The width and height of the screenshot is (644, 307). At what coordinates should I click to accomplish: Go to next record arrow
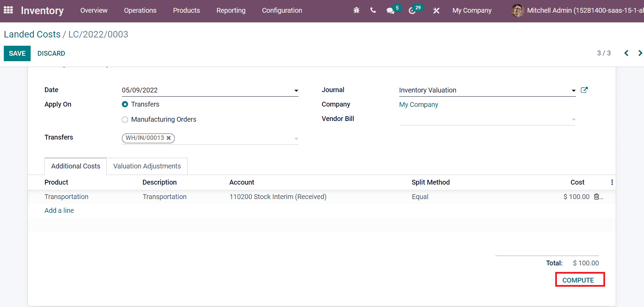tap(640, 53)
